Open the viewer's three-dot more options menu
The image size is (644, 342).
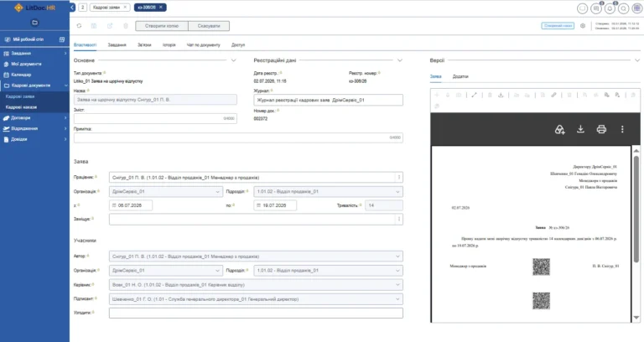pos(622,129)
